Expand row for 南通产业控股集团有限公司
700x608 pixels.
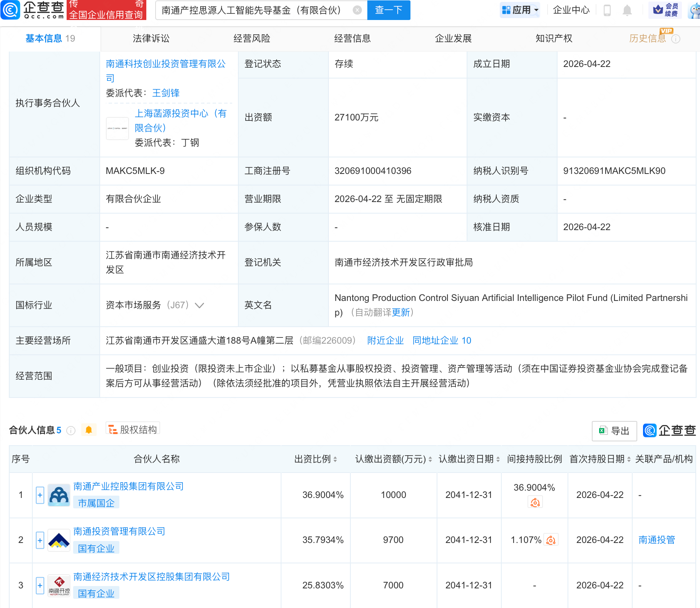pos(40,495)
